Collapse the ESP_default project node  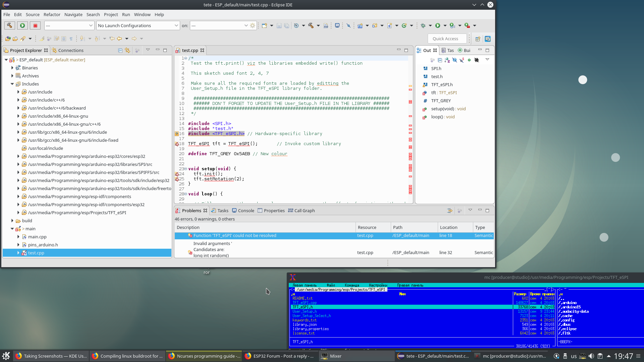tap(6, 60)
